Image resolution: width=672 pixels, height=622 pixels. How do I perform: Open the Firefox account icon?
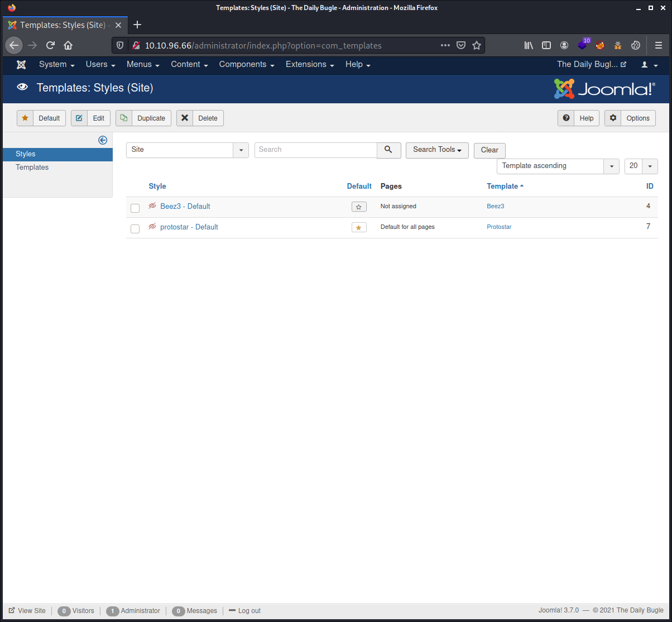pos(564,45)
